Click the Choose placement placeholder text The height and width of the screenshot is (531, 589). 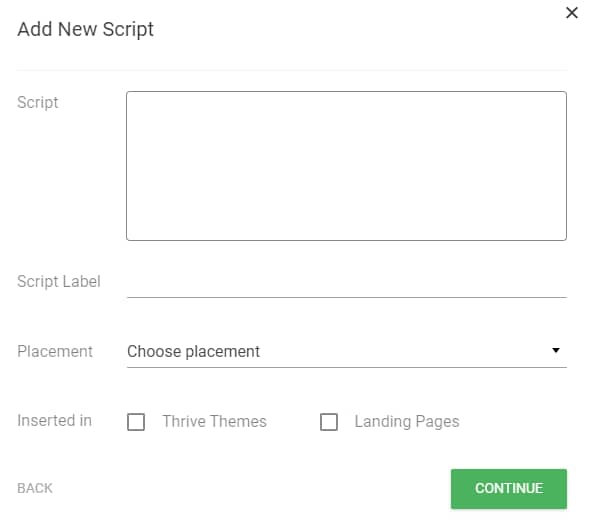tap(193, 352)
